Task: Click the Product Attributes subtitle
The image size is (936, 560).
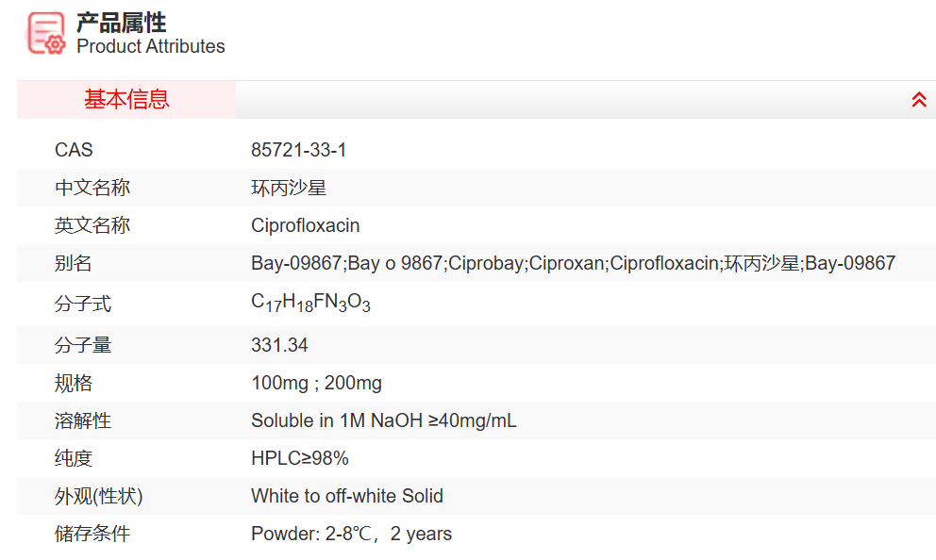Action: pyautogui.click(x=151, y=46)
